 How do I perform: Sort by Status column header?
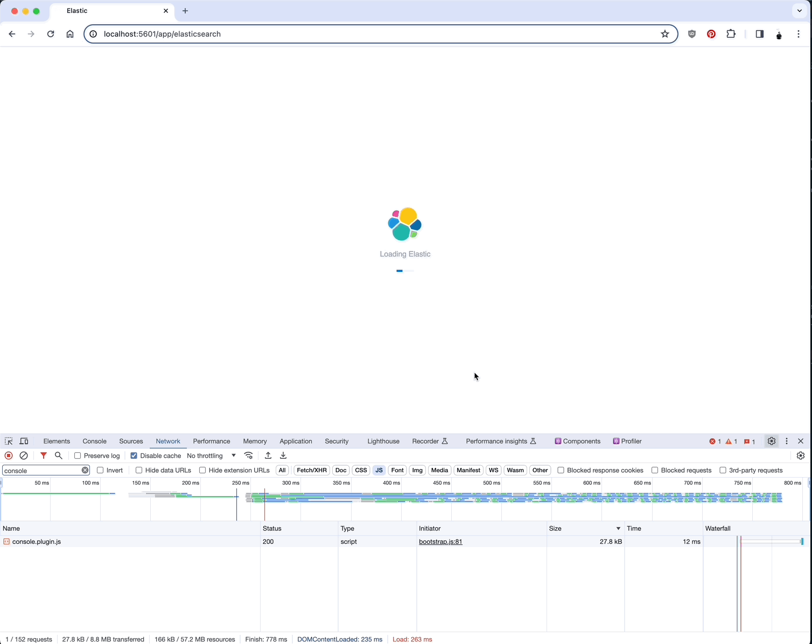point(299,528)
